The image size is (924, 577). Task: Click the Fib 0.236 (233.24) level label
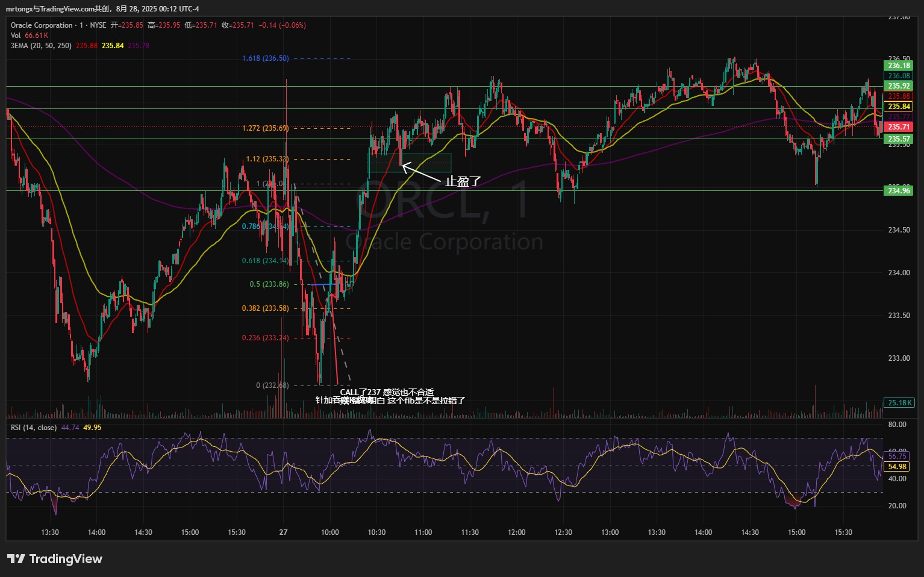coord(266,338)
